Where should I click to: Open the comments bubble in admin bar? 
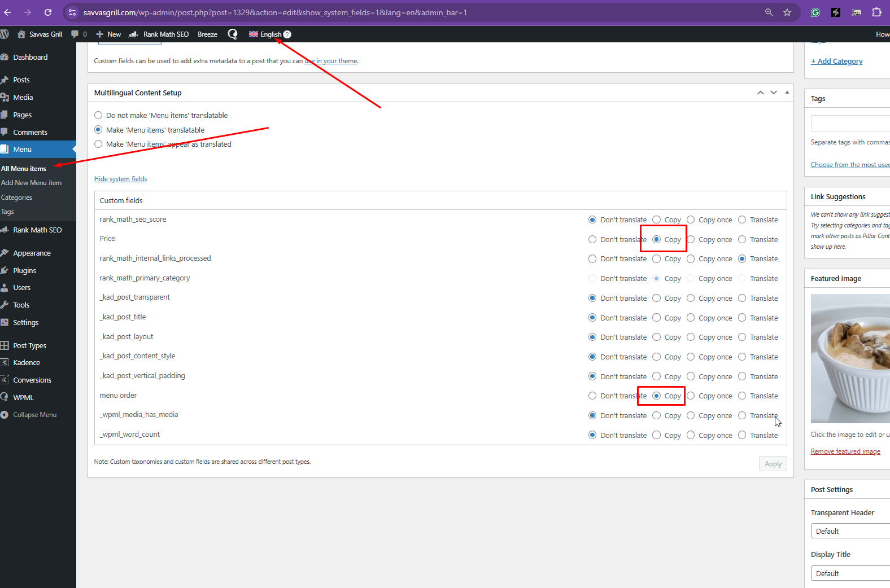[79, 34]
